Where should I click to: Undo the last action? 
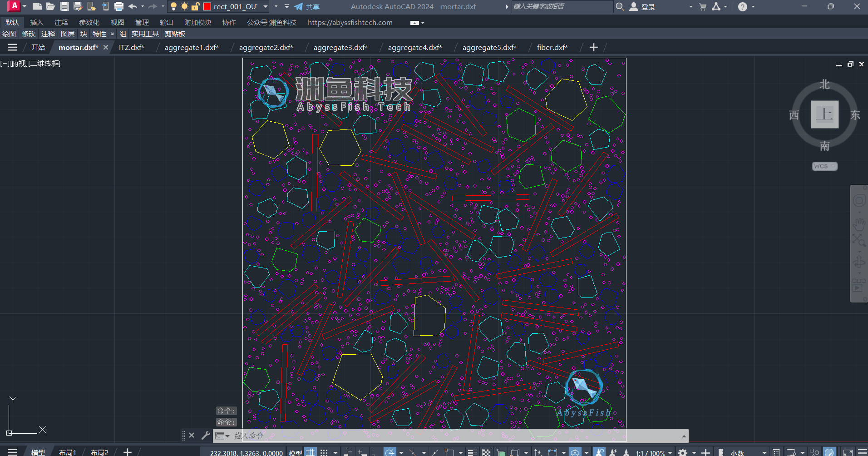[133, 6]
